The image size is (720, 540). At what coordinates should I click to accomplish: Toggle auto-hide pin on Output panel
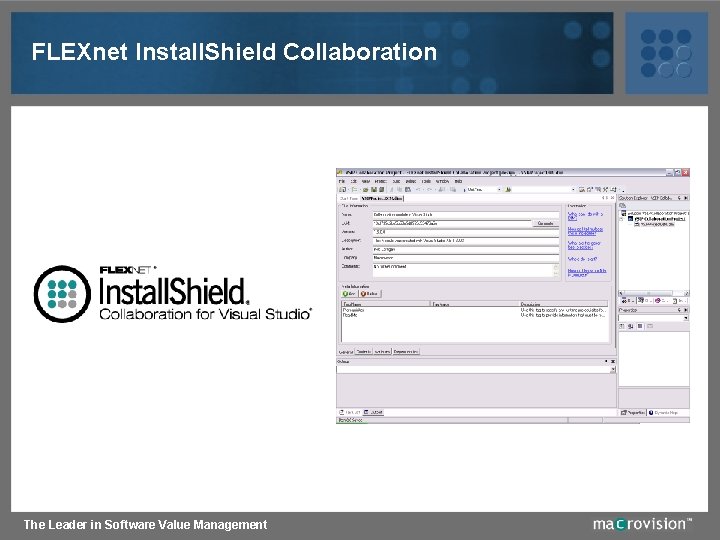(x=606, y=361)
